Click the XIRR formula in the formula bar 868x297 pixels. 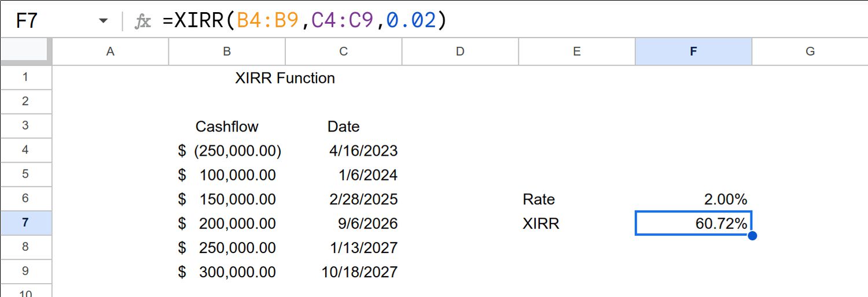[305, 20]
